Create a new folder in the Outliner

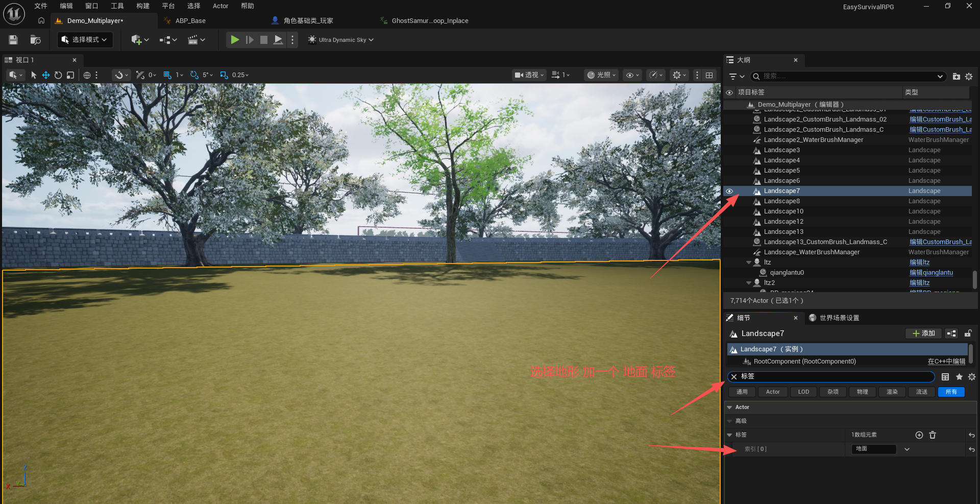coord(957,76)
